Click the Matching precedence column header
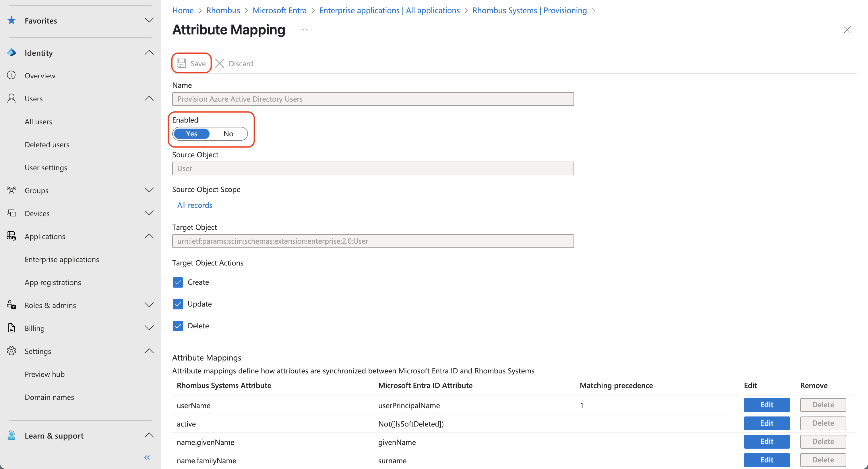Viewport: 868px width, 469px height. (616, 385)
